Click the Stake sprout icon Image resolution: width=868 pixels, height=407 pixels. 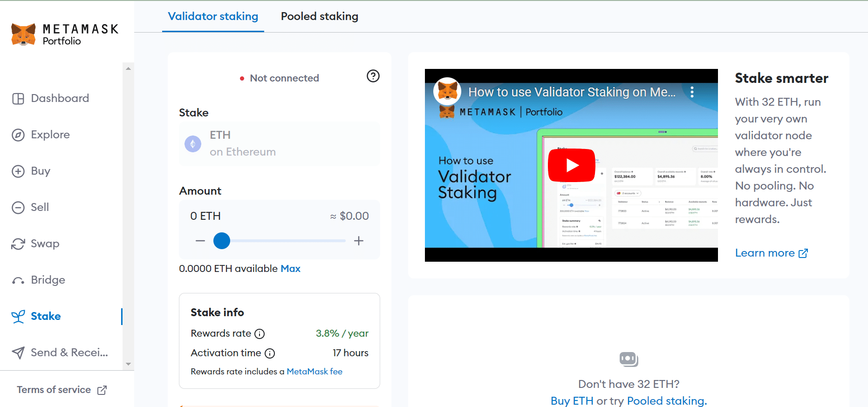pyautogui.click(x=18, y=317)
